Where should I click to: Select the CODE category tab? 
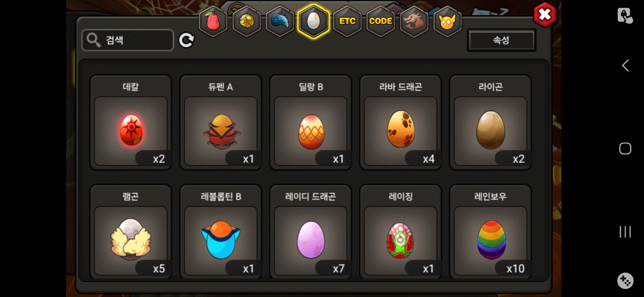tap(381, 21)
